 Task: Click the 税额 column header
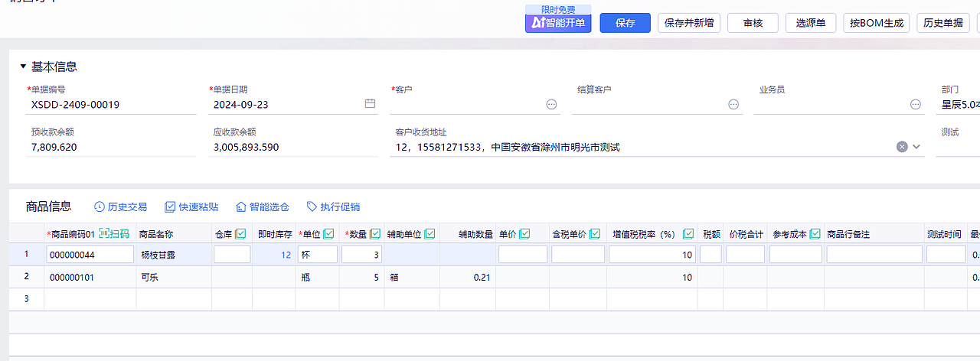coord(711,233)
